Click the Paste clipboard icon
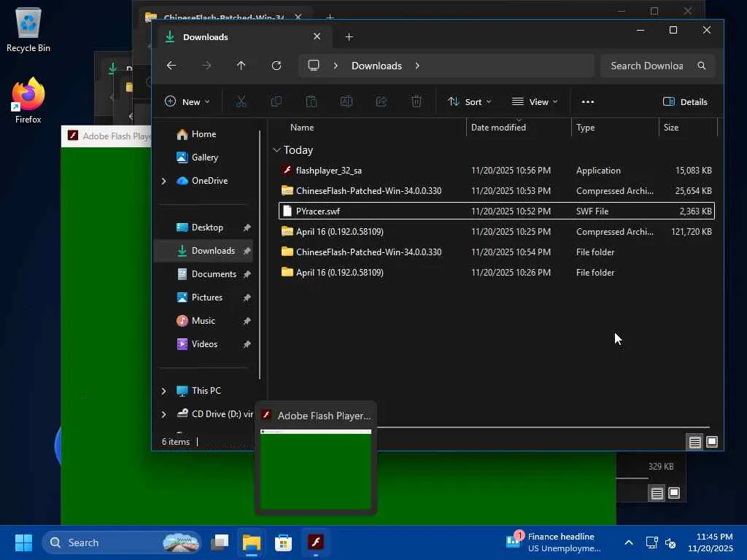 tap(311, 101)
